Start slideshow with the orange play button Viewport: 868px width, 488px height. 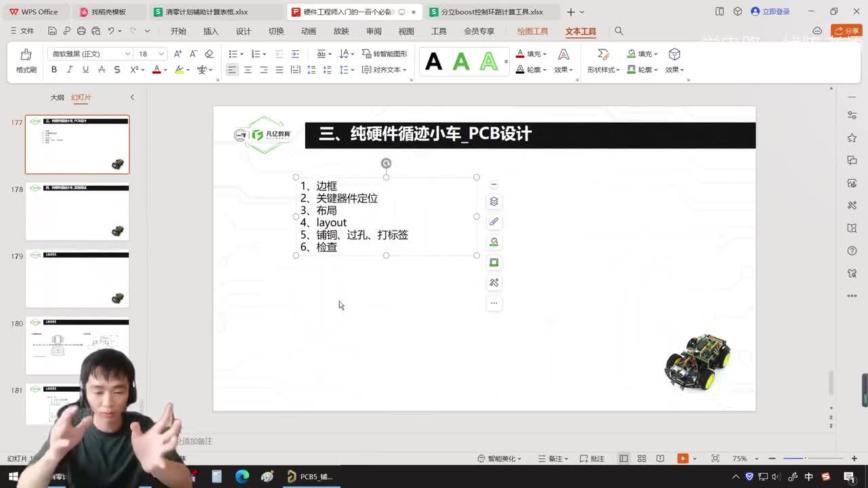tap(683, 459)
